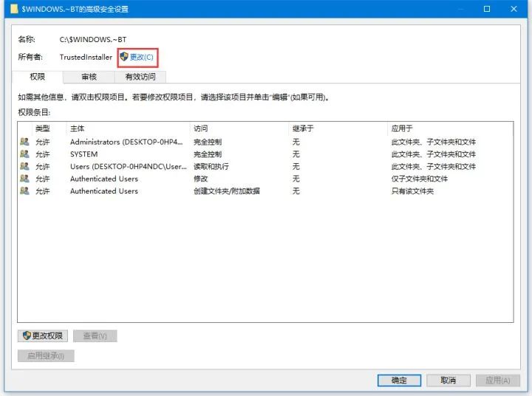Screen dimensions: 532x396
Task: Select the 权限 tab
Action: (x=38, y=77)
